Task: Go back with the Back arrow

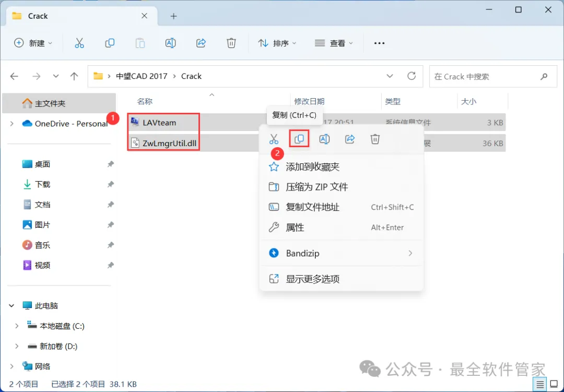Action: click(14, 76)
